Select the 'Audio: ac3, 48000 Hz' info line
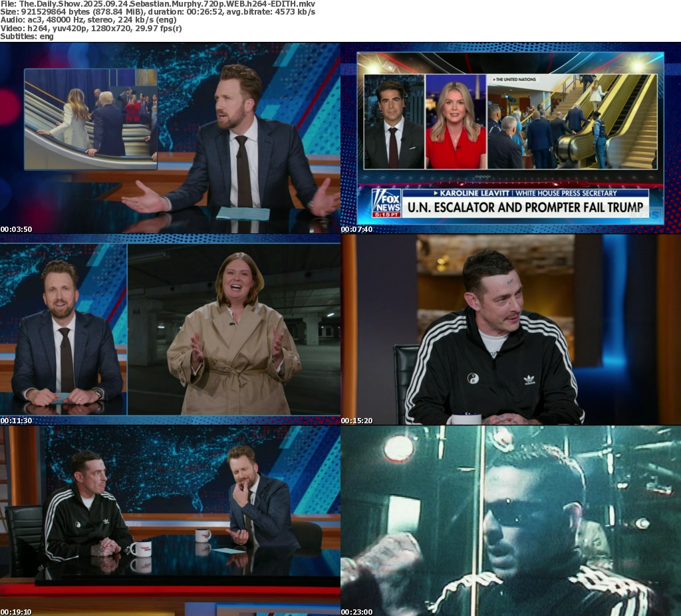 [88, 20]
